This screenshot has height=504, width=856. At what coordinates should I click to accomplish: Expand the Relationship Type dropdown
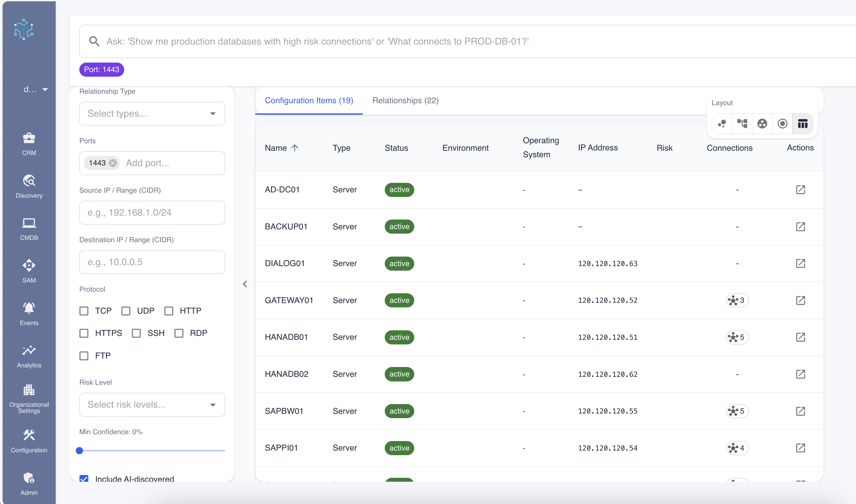(x=152, y=114)
